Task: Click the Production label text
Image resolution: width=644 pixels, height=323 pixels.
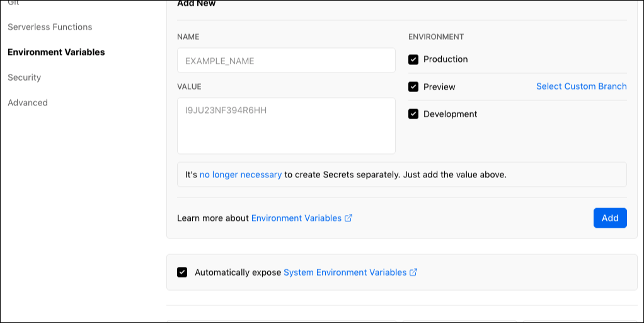Action: [x=446, y=59]
